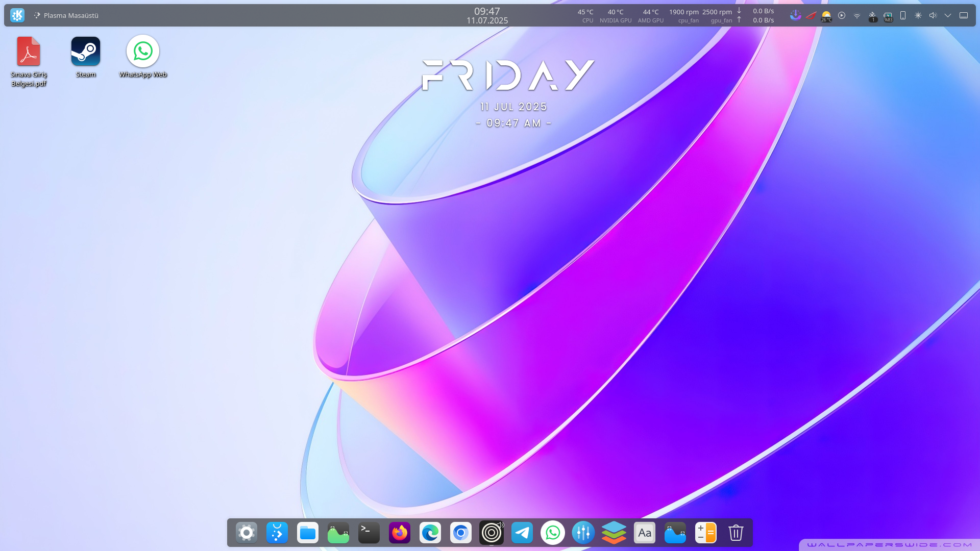The width and height of the screenshot is (980, 551).
Task: Open the Wi-Fi network tray icon
Action: point(857,16)
